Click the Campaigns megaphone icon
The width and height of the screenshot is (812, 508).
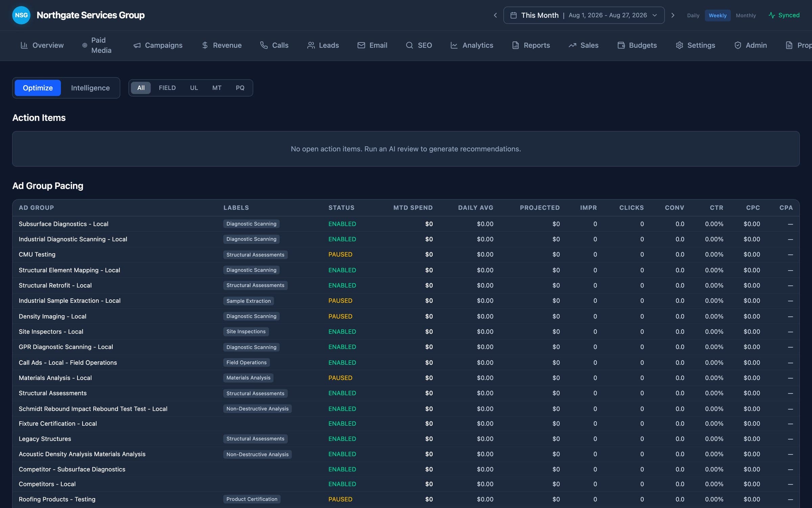click(x=137, y=45)
